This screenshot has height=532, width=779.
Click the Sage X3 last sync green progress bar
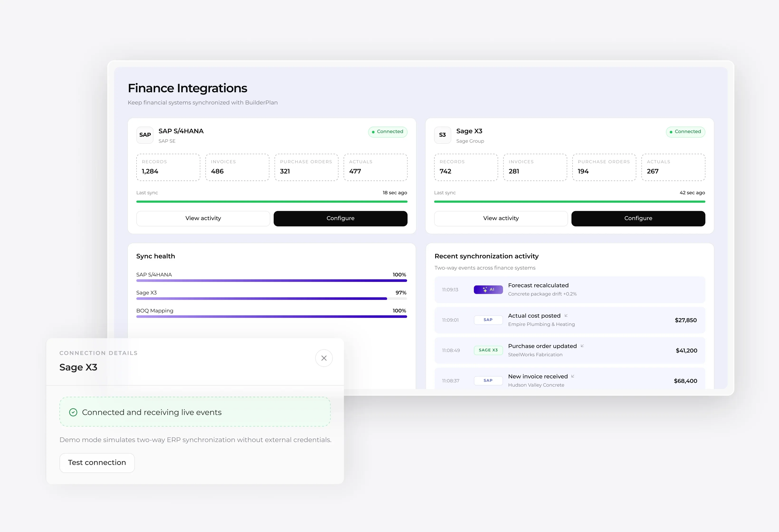click(570, 202)
